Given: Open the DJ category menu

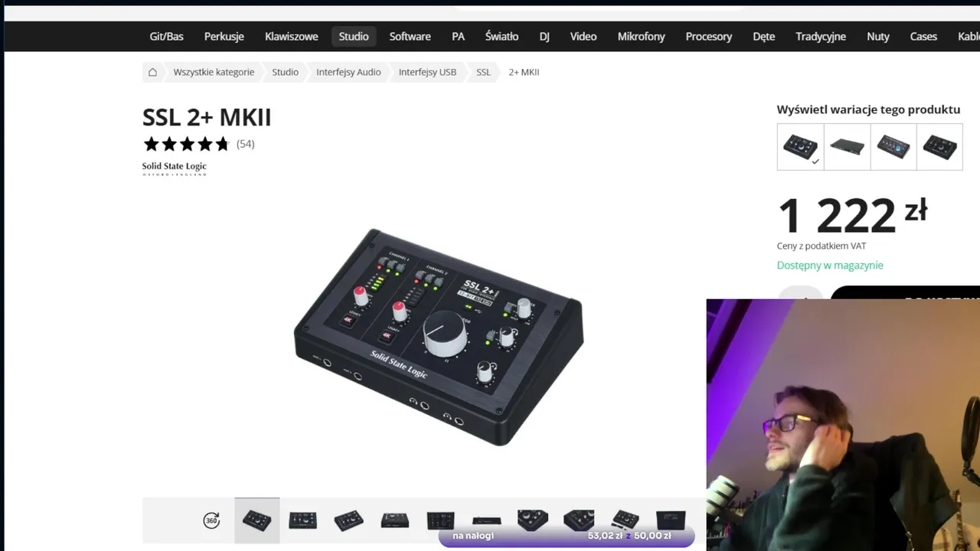Looking at the screenshot, I should click(544, 36).
